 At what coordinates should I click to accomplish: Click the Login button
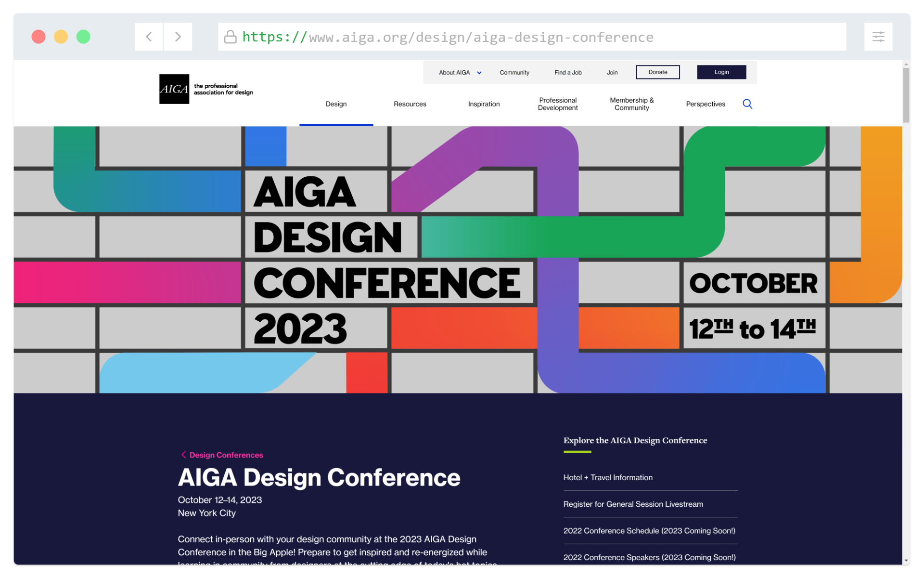point(721,72)
